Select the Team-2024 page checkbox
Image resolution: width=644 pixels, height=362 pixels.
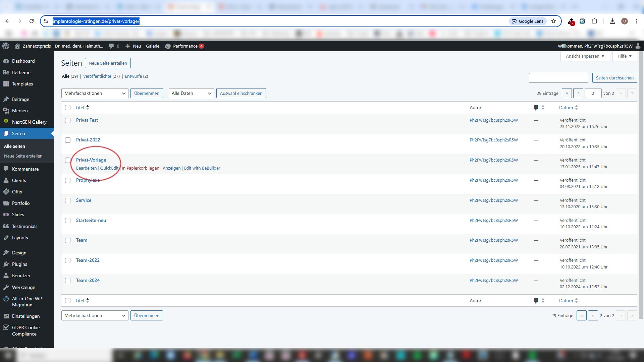68,281
